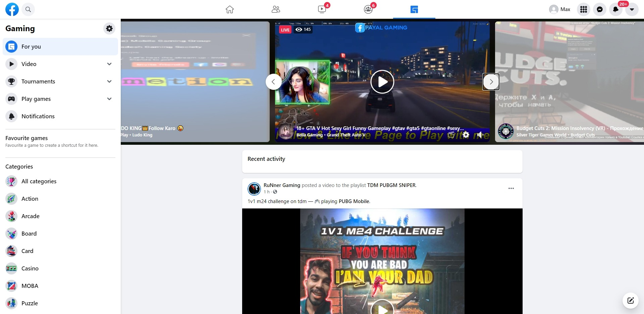Image resolution: width=644 pixels, height=314 pixels.
Task: Open the Friends tab
Action: coord(276,9)
